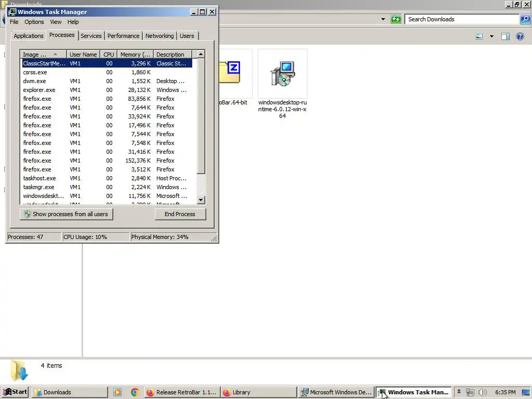Click the help question mark icon in Downloads
This screenshot has width=532, height=399.
click(x=520, y=36)
